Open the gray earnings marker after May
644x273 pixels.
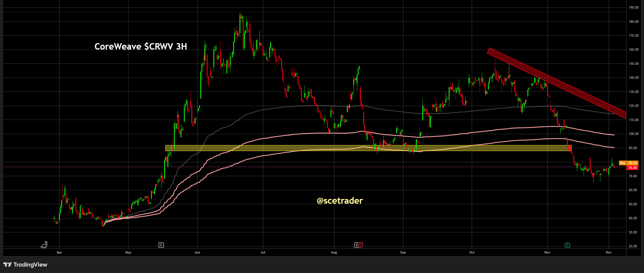tap(161, 245)
